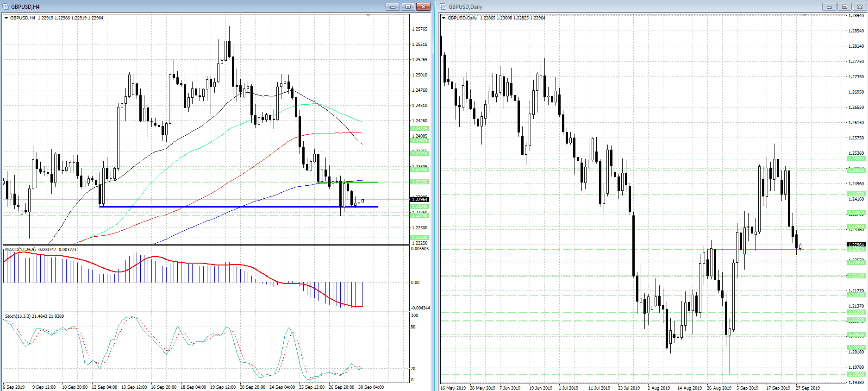Activate the GBPUSD,H4 window title bar
Screen dimensions: 868x391
point(185,6)
